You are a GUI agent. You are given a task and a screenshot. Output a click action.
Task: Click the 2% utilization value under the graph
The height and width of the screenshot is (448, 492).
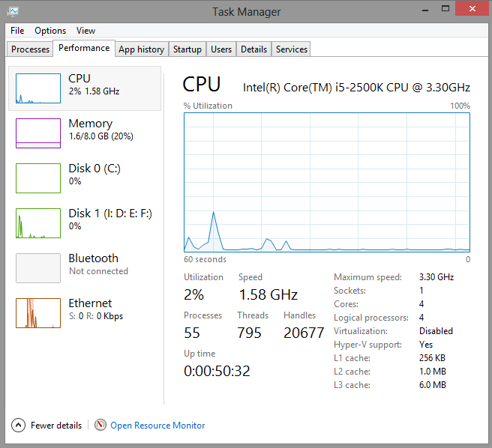(193, 294)
